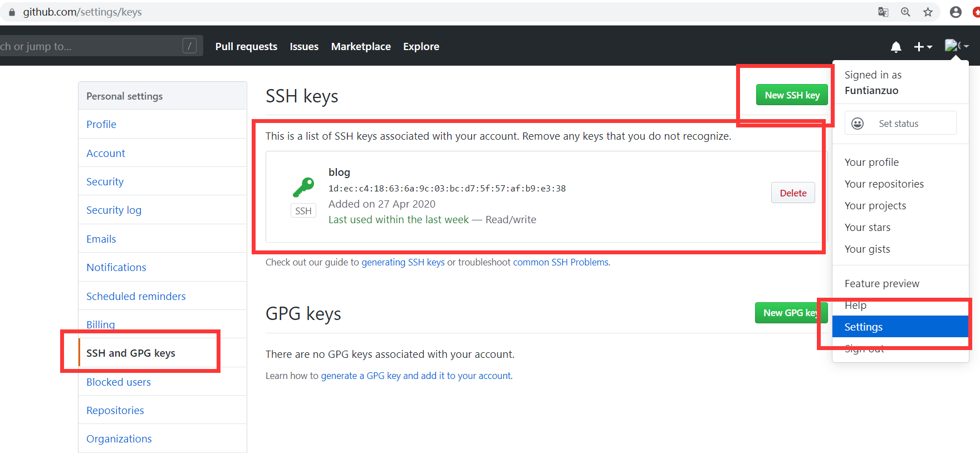Select Settings in user menu
Image resolution: width=980 pixels, height=453 pixels.
[x=900, y=327]
